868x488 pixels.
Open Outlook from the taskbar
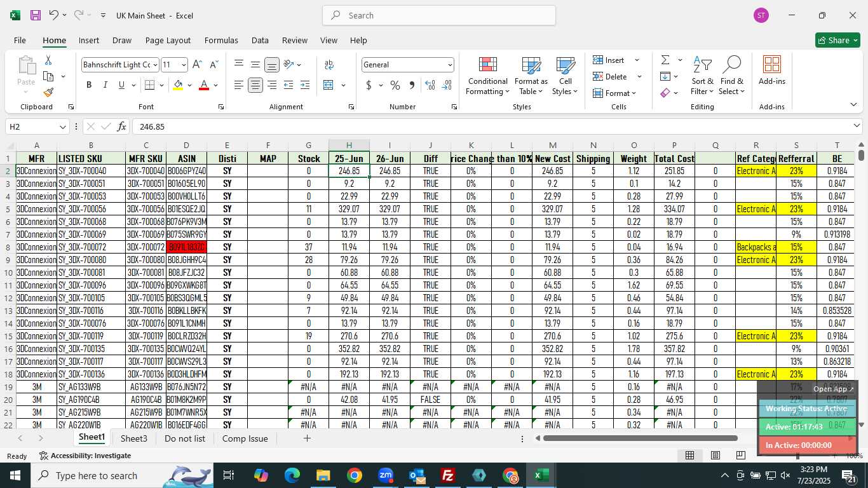coord(417,475)
